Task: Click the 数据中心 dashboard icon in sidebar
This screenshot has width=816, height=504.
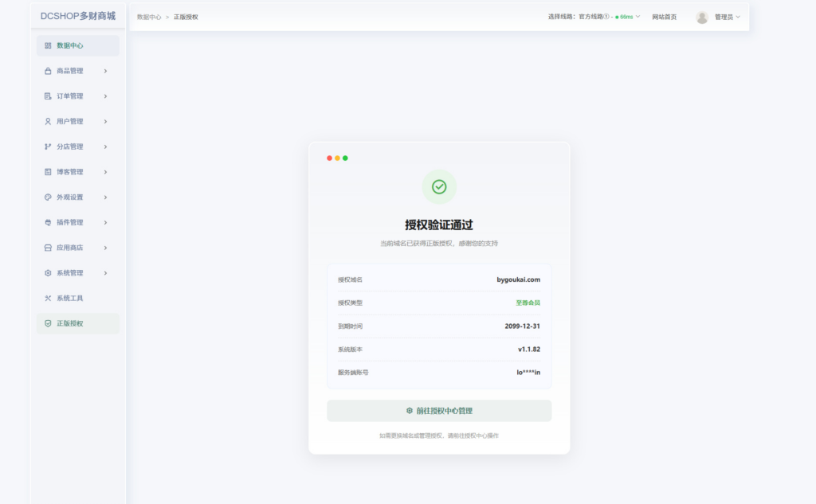Action: (x=48, y=45)
